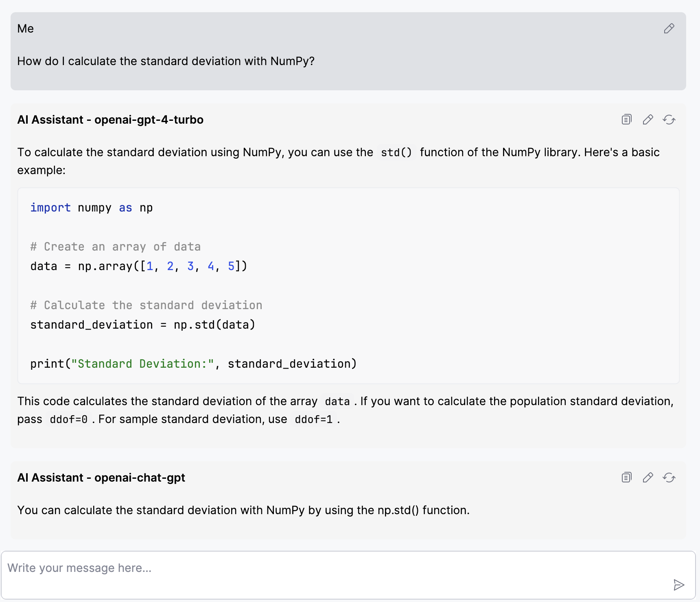Click the "AI Assistant - openai-gpt-4-turbo" header
This screenshot has height=602, width=700.
pyautogui.click(x=110, y=120)
